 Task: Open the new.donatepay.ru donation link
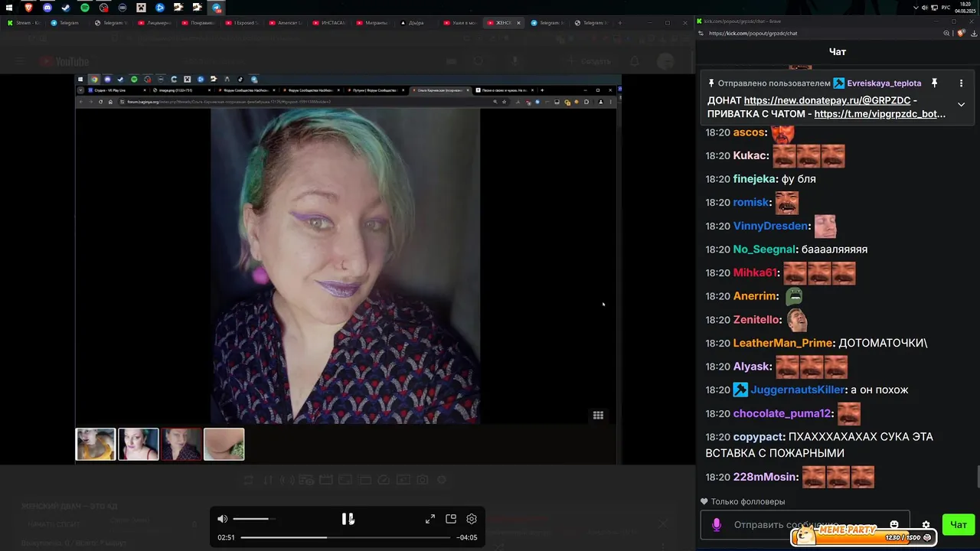(x=827, y=100)
